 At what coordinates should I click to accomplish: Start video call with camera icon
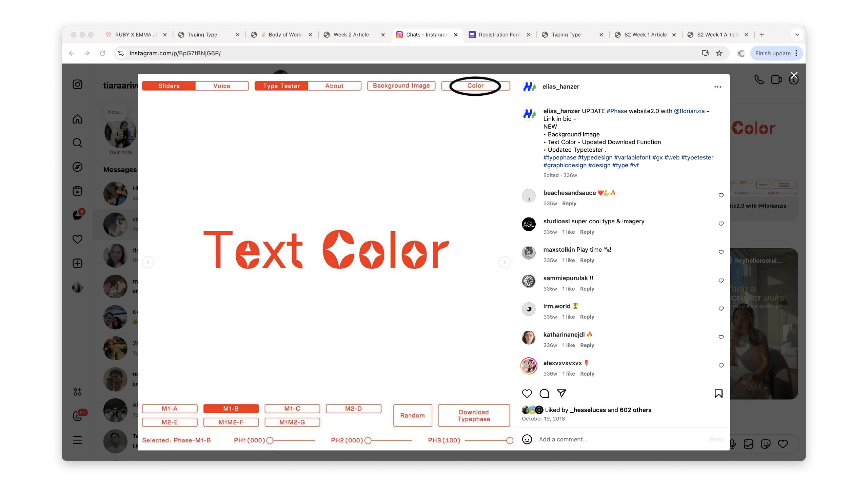[776, 80]
